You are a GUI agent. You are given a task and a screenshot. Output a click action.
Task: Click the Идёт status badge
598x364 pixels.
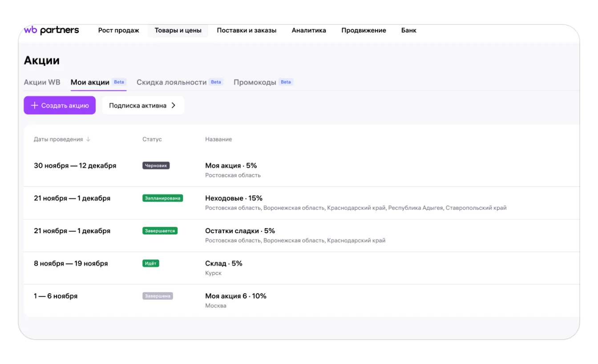pyautogui.click(x=150, y=263)
